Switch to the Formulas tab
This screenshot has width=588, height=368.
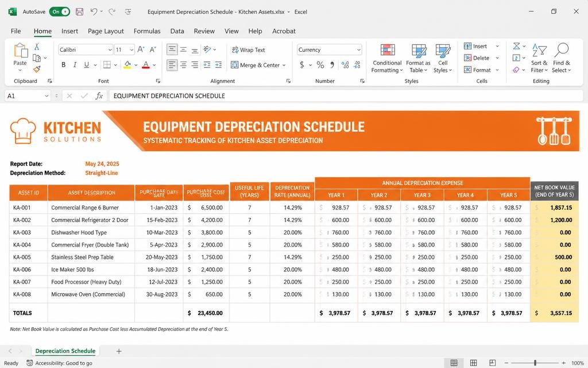pyautogui.click(x=147, y=31)
